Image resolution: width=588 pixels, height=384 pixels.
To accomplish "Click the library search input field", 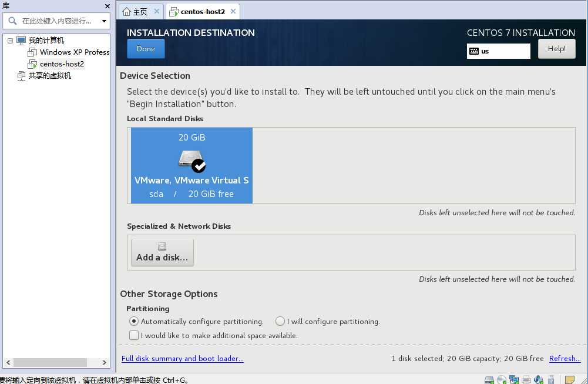I will click(x=56, y=21).
